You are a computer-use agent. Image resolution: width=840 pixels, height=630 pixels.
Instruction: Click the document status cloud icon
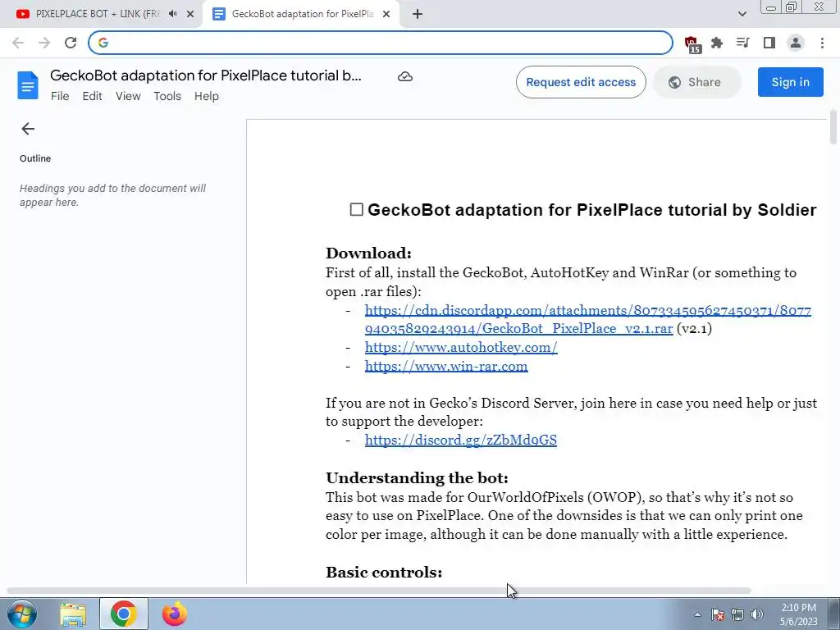(x=405, y=76)
